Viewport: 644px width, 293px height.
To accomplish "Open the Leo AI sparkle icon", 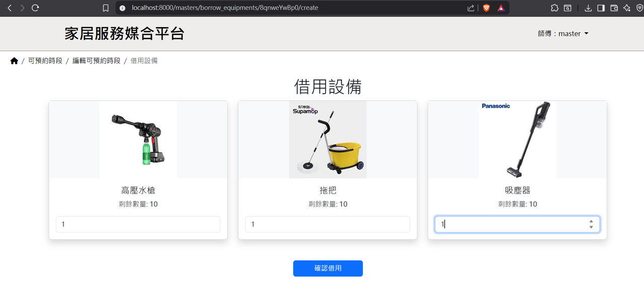I will (627, 8).
